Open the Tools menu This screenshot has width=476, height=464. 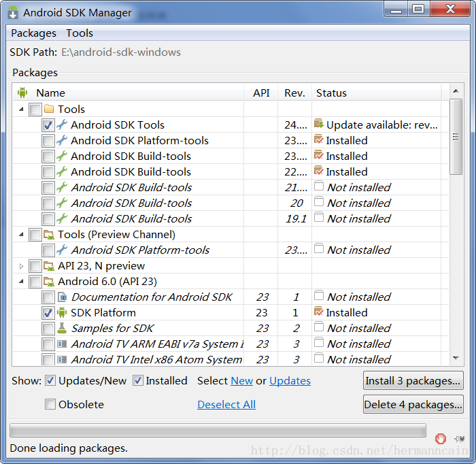point(80,33)
